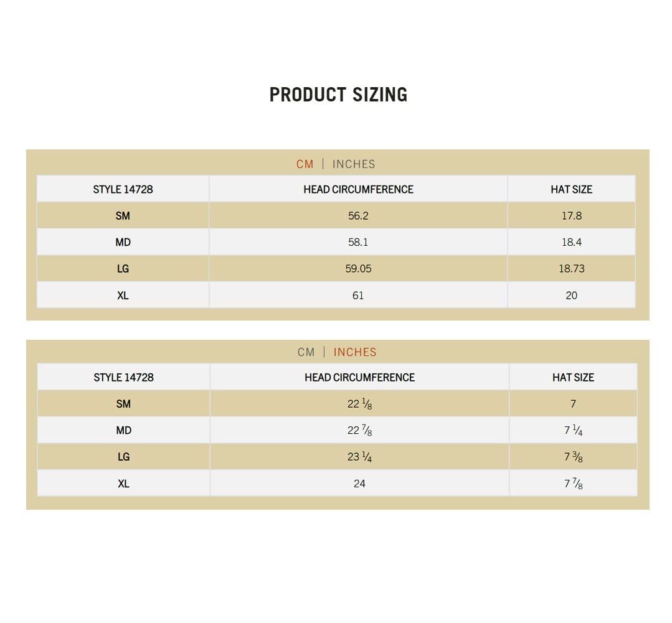
Task: Select the 18.4 hat size value
Action: [571, 242]
